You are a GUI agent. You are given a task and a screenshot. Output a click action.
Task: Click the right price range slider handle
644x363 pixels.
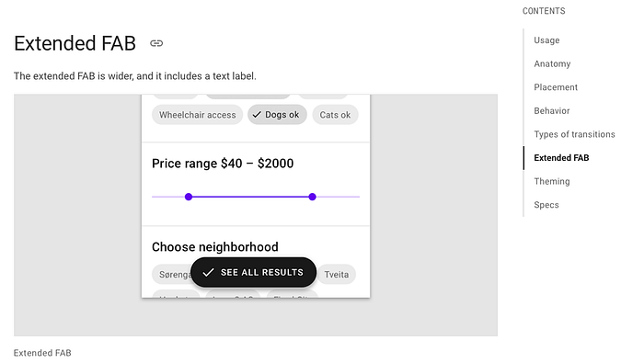pos(312,197)
